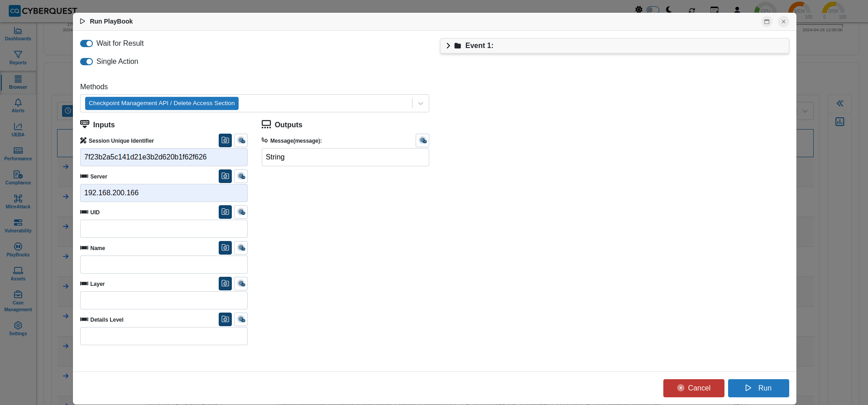Viewport: 868px width, 405px height.
Task: Click the Event 1 folder icon
Action: pos(458,46)
